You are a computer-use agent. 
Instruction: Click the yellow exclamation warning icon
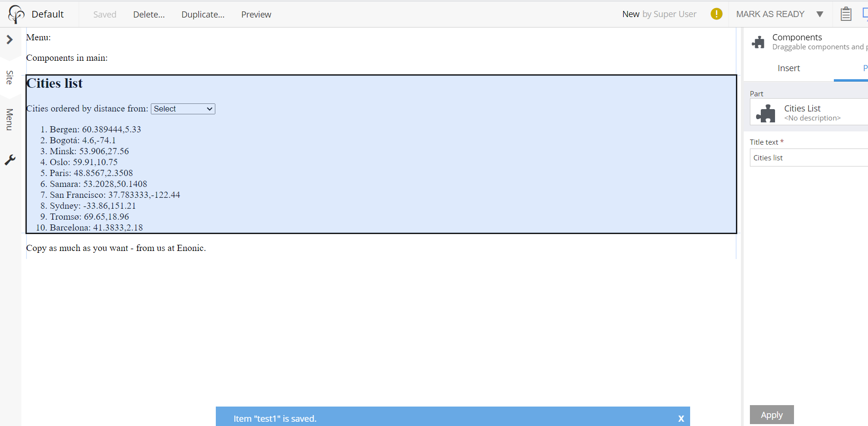tap(716, 14)
